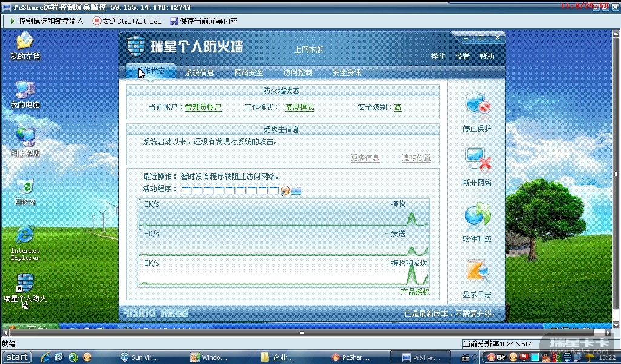Click the 接收 traffic graph

(x=283, y=213)
